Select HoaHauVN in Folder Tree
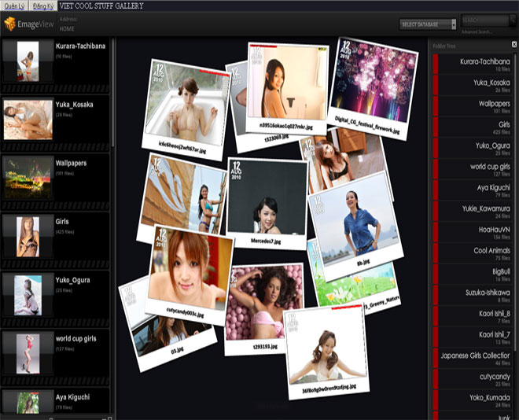The height and width of the screenshot is (420, 519). tap(473, 232)
